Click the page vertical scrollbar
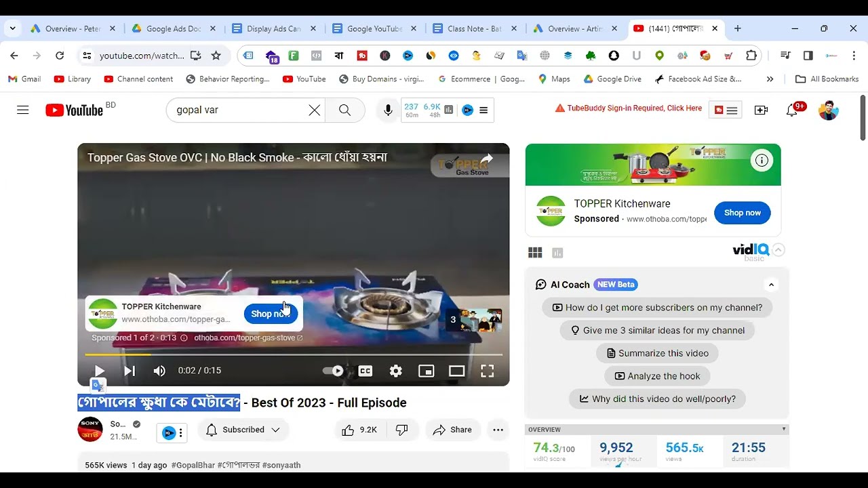 [863, 117]
